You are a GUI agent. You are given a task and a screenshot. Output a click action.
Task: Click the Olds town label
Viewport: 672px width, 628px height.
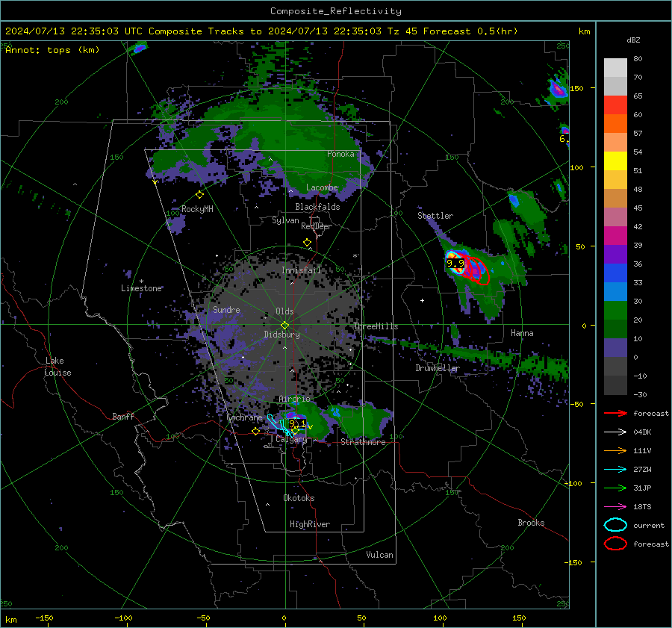(x=284, y=311)
